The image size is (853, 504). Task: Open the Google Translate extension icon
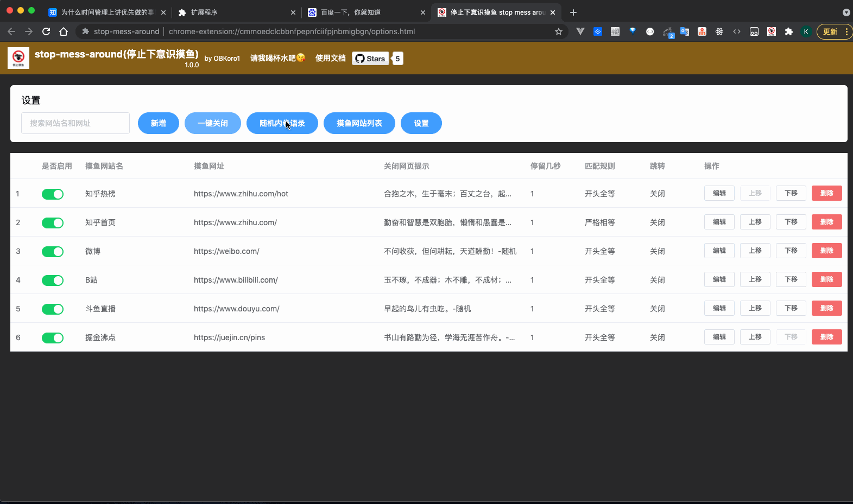(x=685, y=31)
